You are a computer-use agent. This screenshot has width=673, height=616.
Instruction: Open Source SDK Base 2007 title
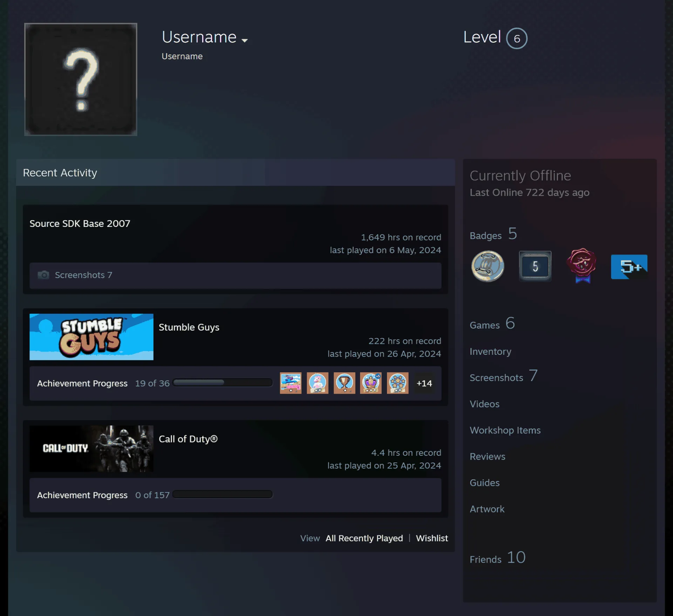80,223
